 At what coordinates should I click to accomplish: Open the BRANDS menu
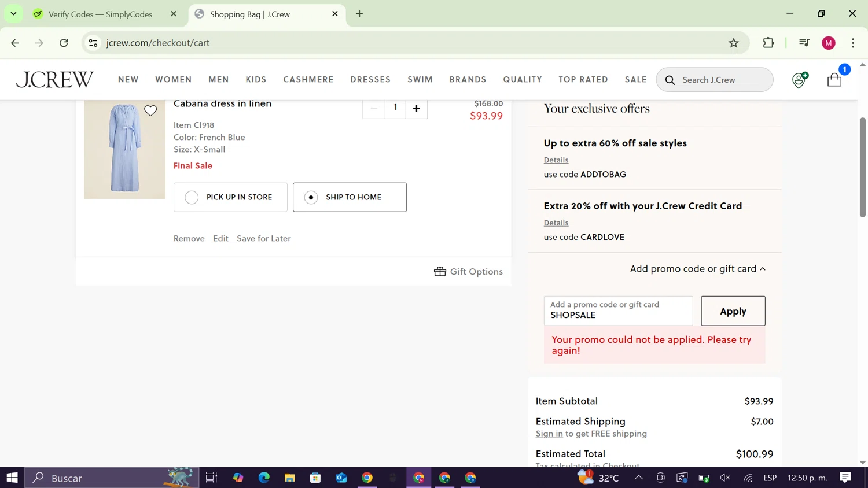pos(468,80)
